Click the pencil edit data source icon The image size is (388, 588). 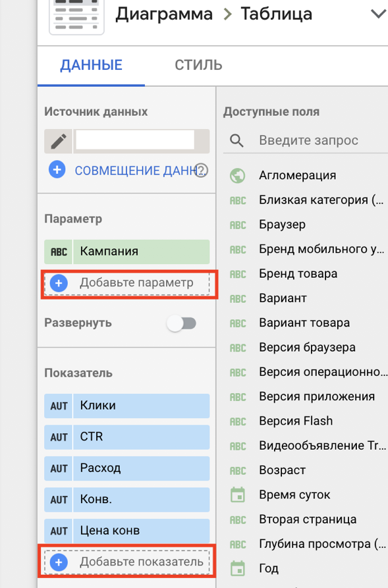[x=59, y=142]
